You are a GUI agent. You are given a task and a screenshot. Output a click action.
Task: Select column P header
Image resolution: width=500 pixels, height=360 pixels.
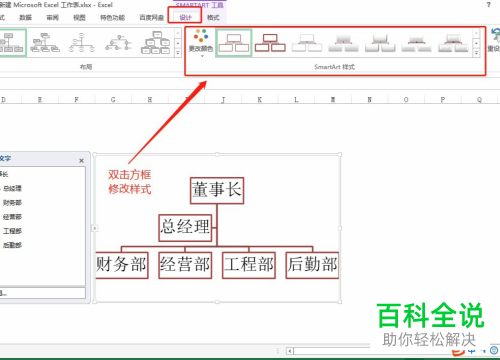[443, 99]
